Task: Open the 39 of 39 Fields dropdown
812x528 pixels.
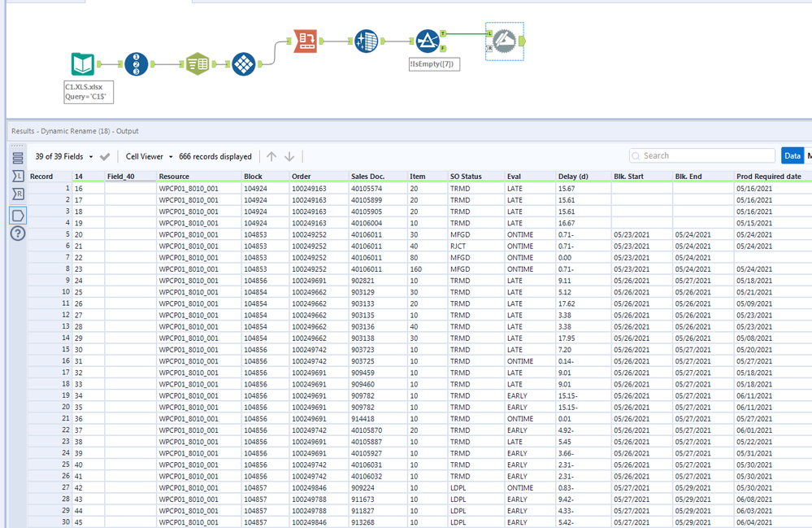Action: pyautogui.click(x=64, y=156)
